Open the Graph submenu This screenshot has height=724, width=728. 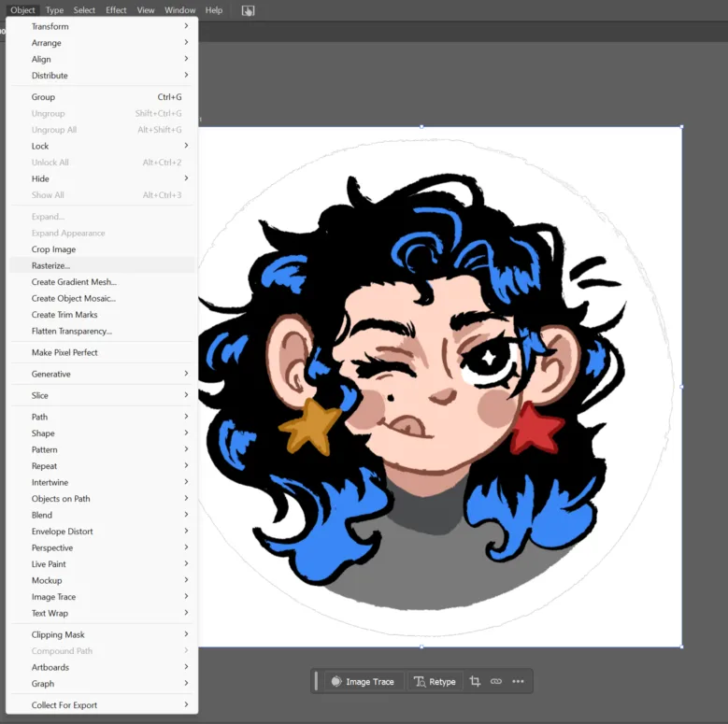point(102,684)
